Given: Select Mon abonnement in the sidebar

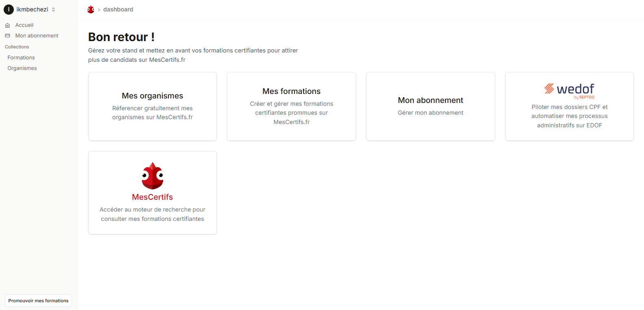Looking at the screenshot, I should click(37, 36).
